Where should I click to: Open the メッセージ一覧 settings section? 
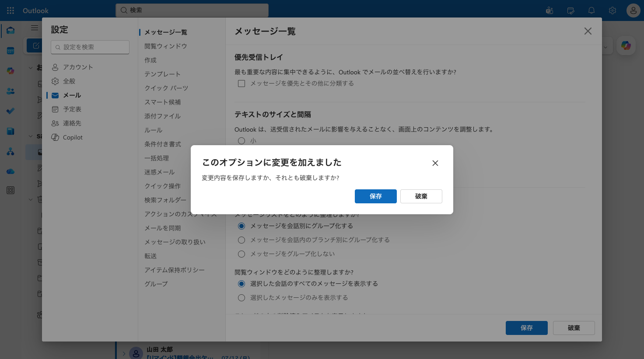coord(166,32)
